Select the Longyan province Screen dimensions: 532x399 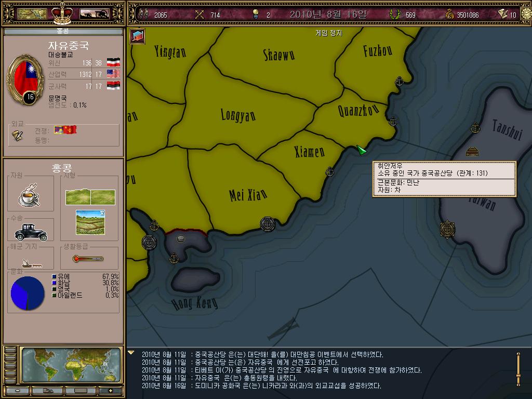pos(238,115)
